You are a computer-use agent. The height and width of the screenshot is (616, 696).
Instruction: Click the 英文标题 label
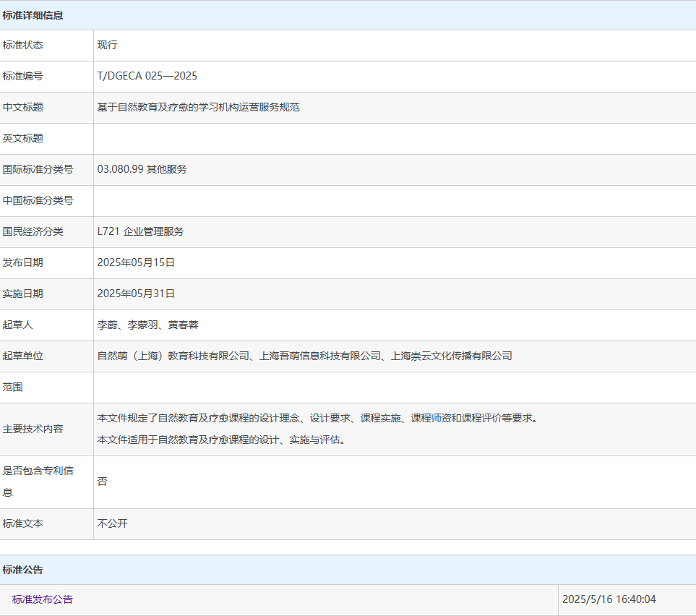pos(22,138)
